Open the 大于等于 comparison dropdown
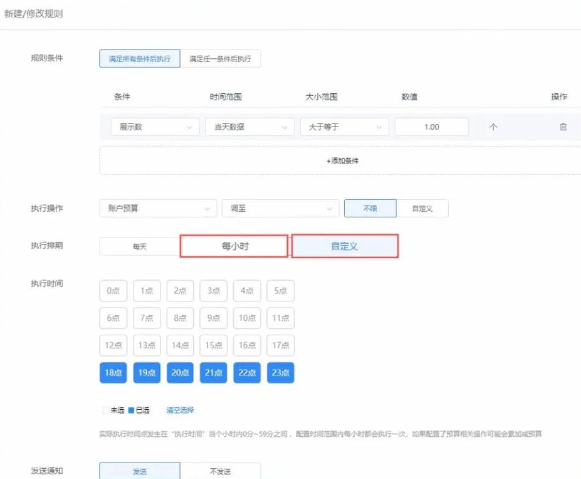This screenshot has height=479, width=581. (x=344, y=127)
